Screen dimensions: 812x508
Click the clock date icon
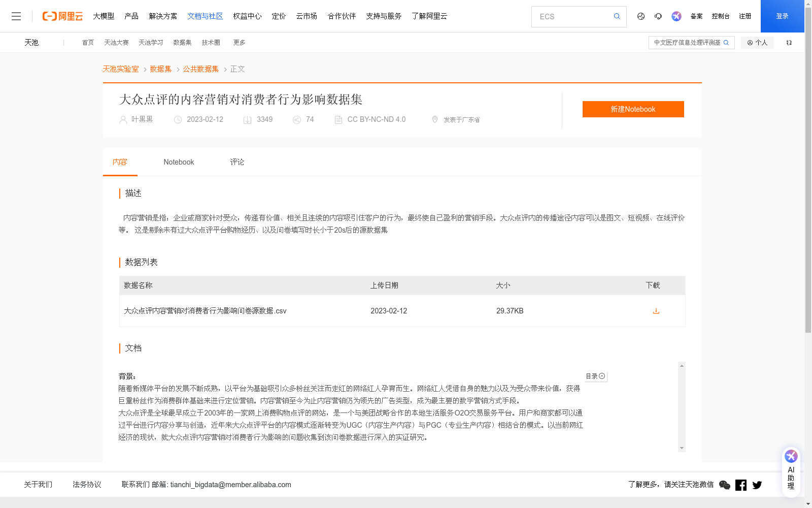click(x=178, y=120)
